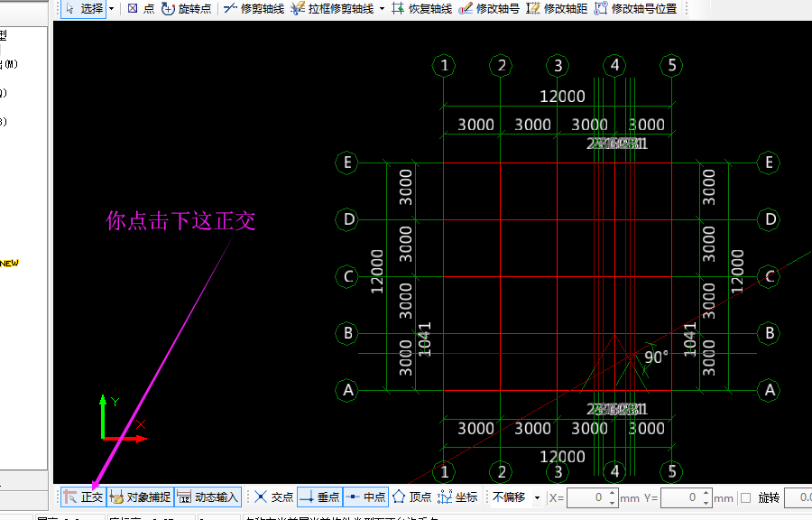Toggle the 中点 midpoint snap

[x=365, y=497]
